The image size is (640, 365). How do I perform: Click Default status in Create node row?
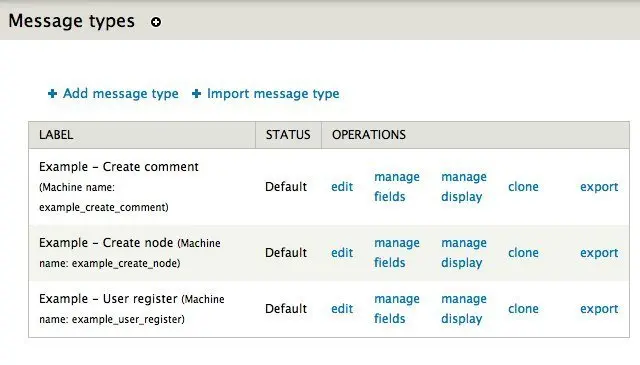click(286, 253)
